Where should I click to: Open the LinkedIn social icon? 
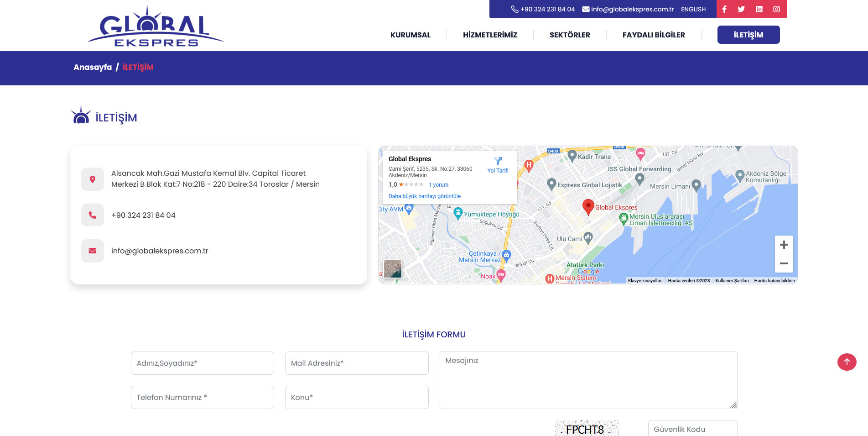point(759,9)
